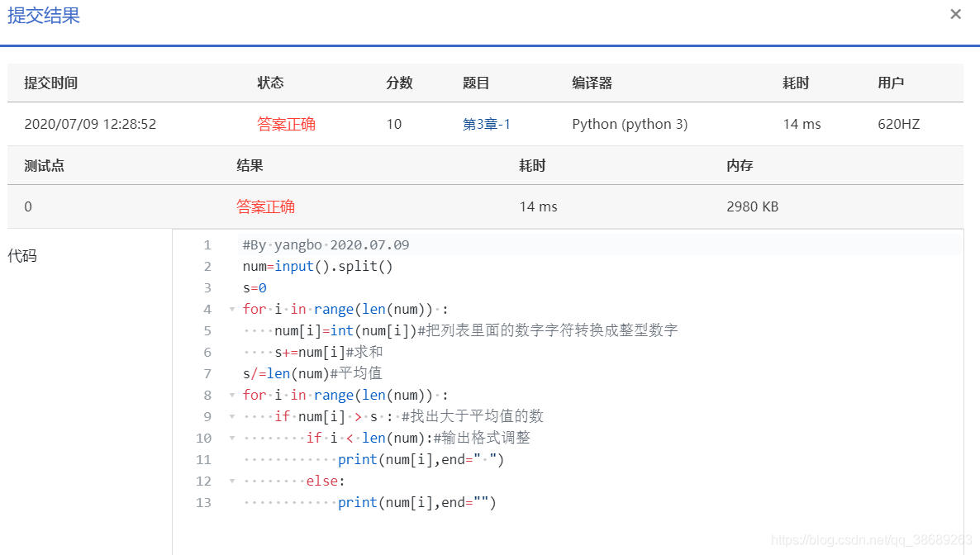
Task: Click the 分数 column header
Action: point(399,83)
